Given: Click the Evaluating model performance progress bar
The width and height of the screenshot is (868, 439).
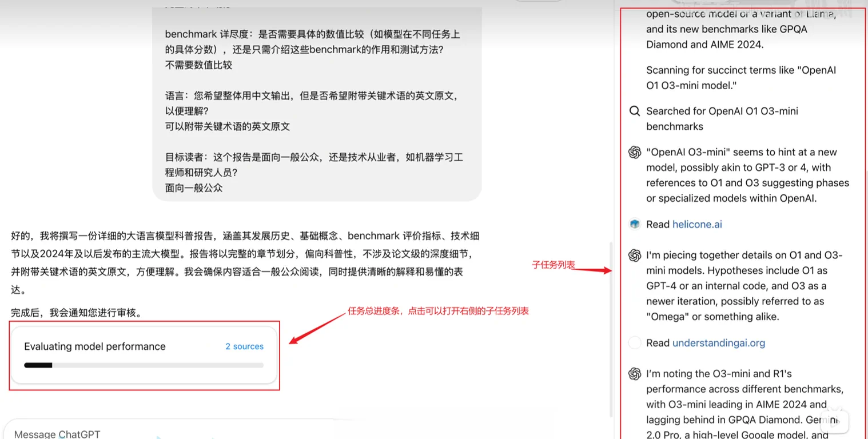Looking at the screenshot, I should (x=144, y=365).
